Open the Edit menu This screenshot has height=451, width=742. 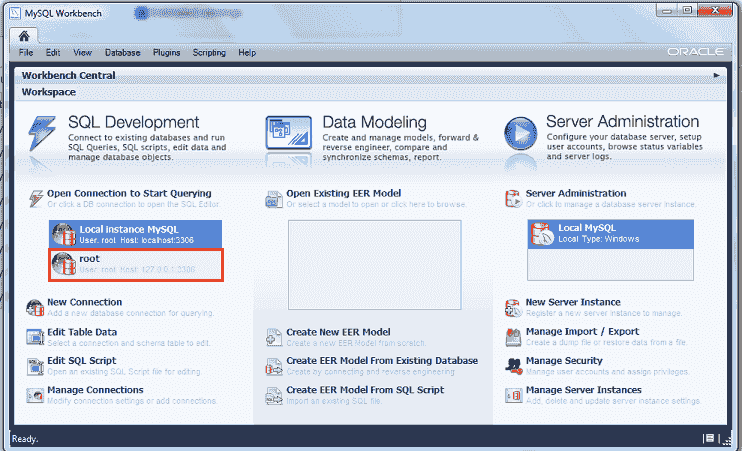click(x=53, y=53)
